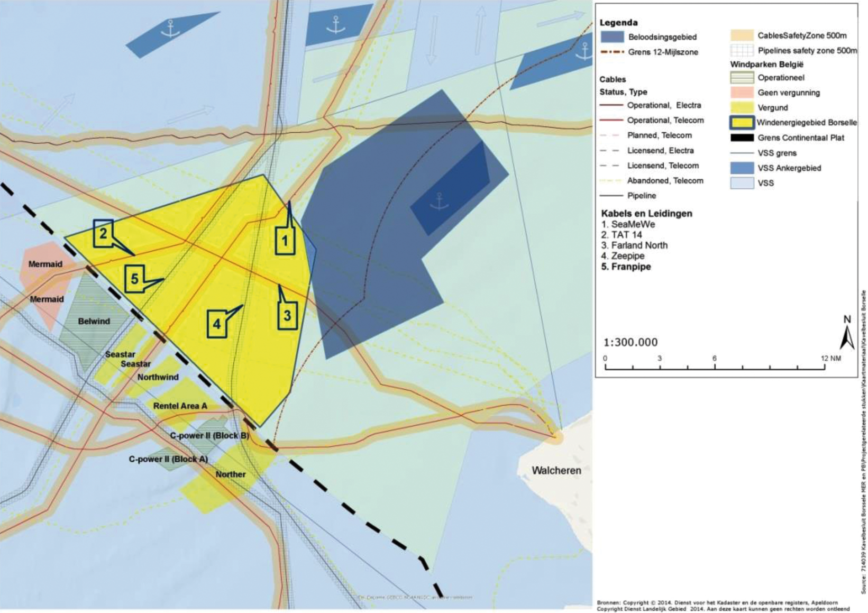Click list item '1. SeaMeWe'
Viewport: 868px width, 613px height.
628,224
